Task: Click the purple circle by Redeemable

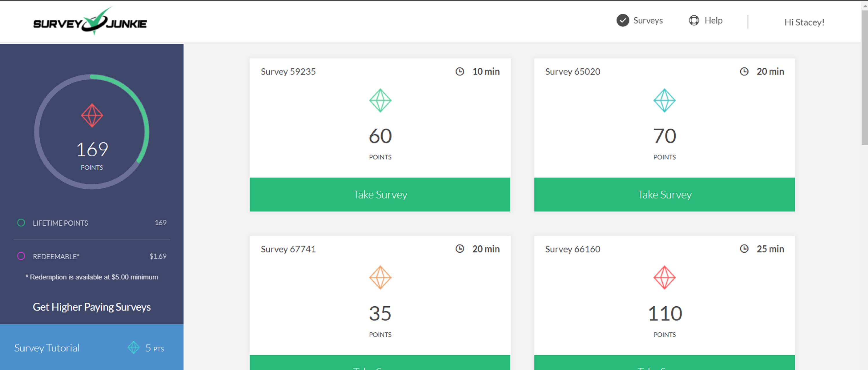Action: (21, 256)
